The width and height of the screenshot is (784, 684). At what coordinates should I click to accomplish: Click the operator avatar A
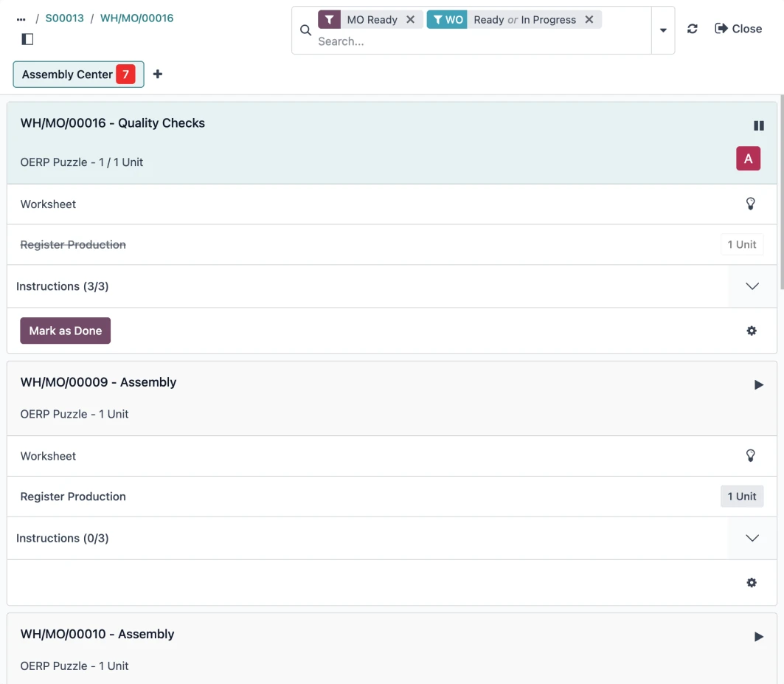[748, 159]
